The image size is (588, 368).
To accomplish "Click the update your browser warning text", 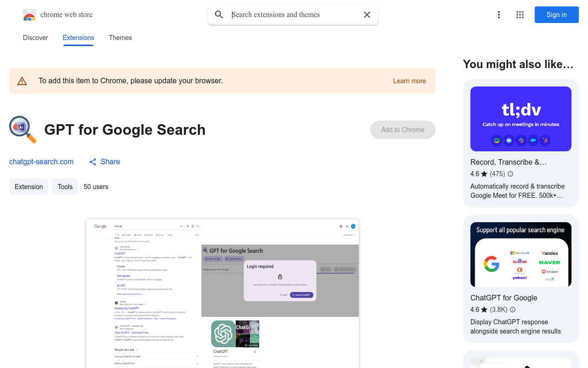I will click(130, 81).
